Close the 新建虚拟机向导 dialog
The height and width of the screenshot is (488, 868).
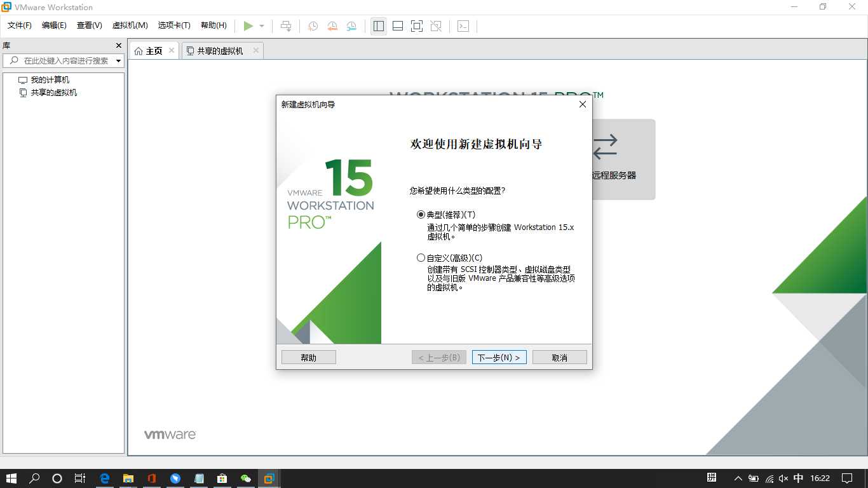click(582, 104)
